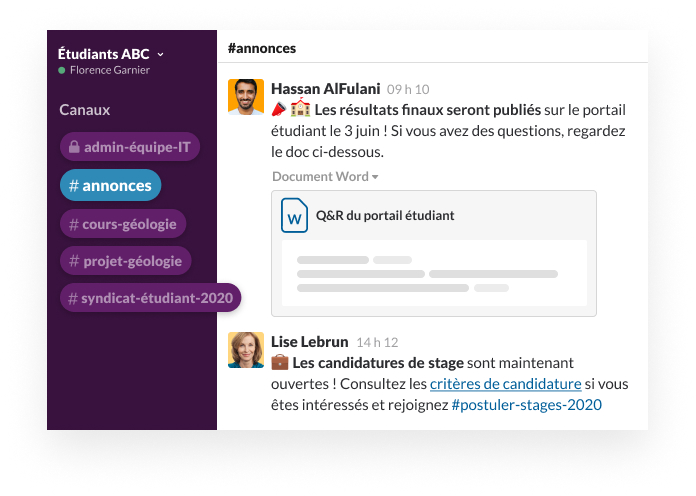
Task: Click the lock icon on admin-équipe-IT channel
Action: (x=74, y=148)
